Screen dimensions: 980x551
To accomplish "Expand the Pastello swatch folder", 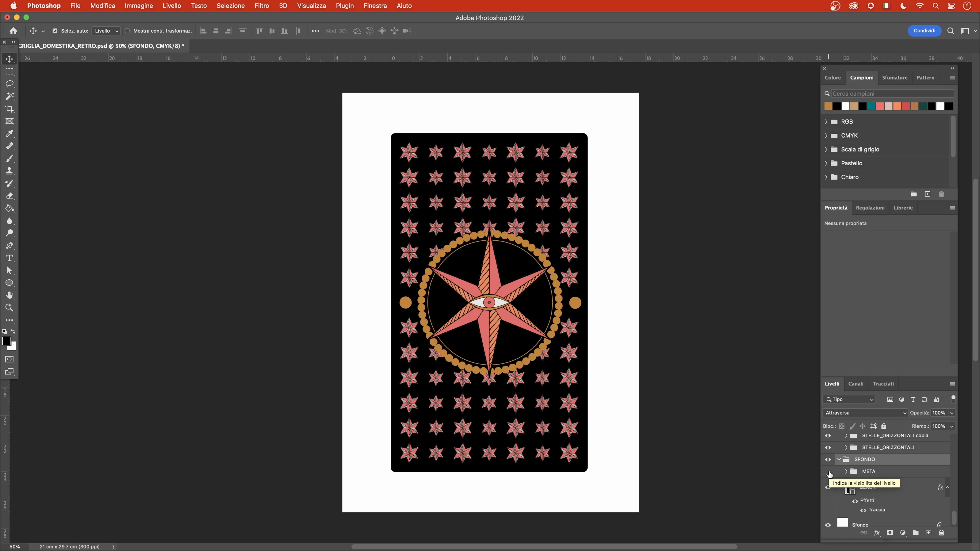I will pos(826,163).
